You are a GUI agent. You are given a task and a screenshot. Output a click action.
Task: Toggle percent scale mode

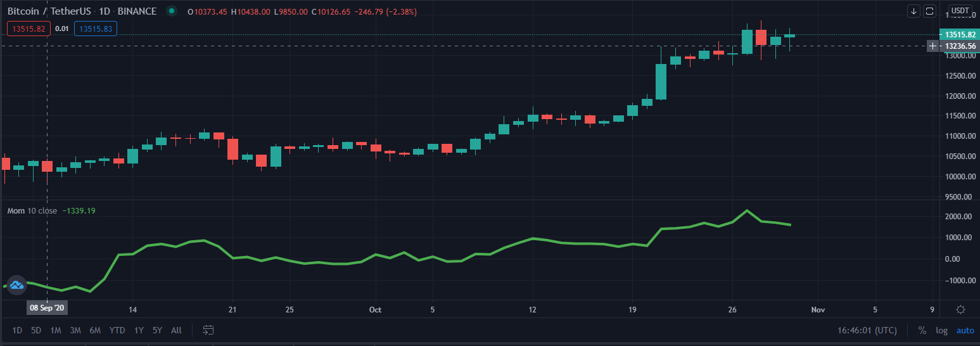point(922,330)
